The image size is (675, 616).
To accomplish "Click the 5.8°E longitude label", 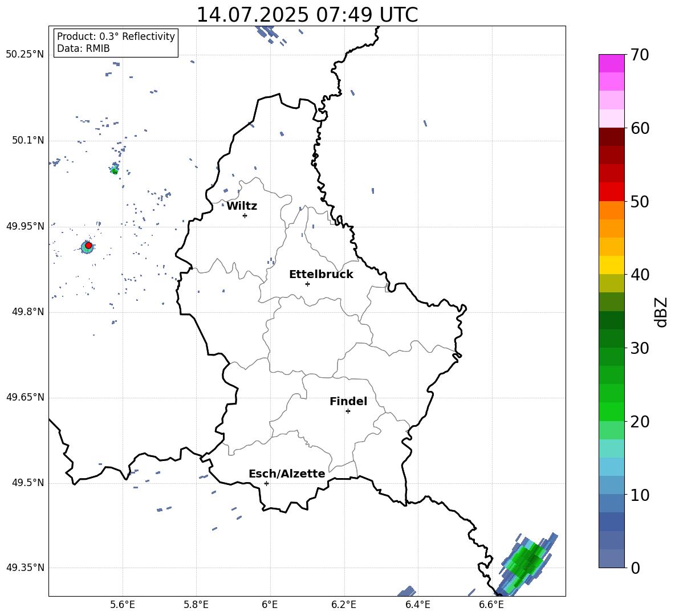I will [x=196, y=605].
